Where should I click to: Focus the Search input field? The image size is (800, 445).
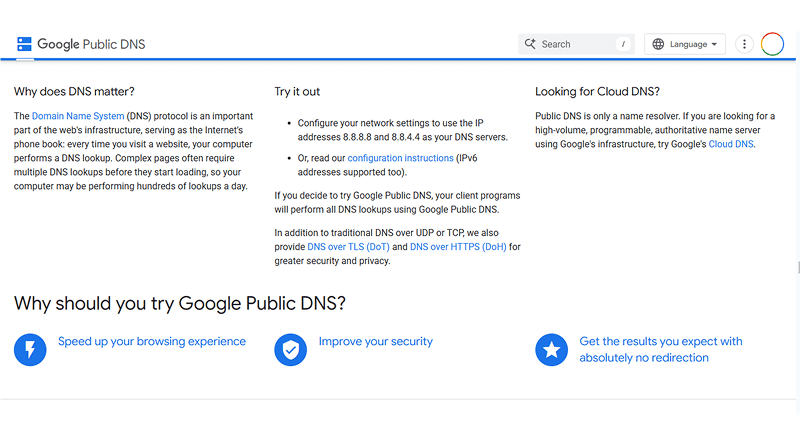(577, 44)
